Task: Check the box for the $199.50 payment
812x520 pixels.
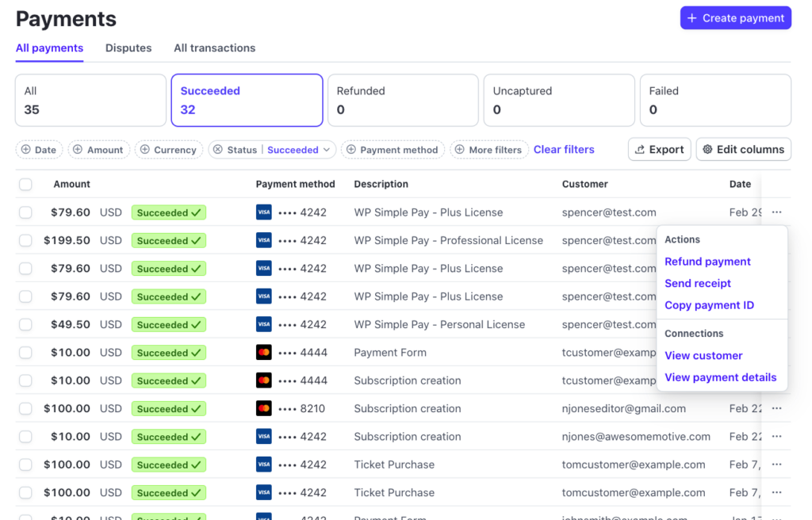Action: (x=25, y=240)
